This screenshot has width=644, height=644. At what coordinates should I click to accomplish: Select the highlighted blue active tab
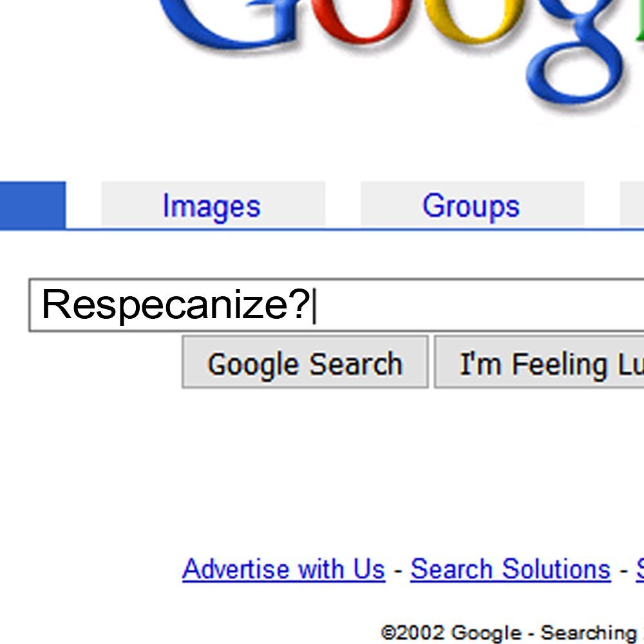[x=32, y=205]
